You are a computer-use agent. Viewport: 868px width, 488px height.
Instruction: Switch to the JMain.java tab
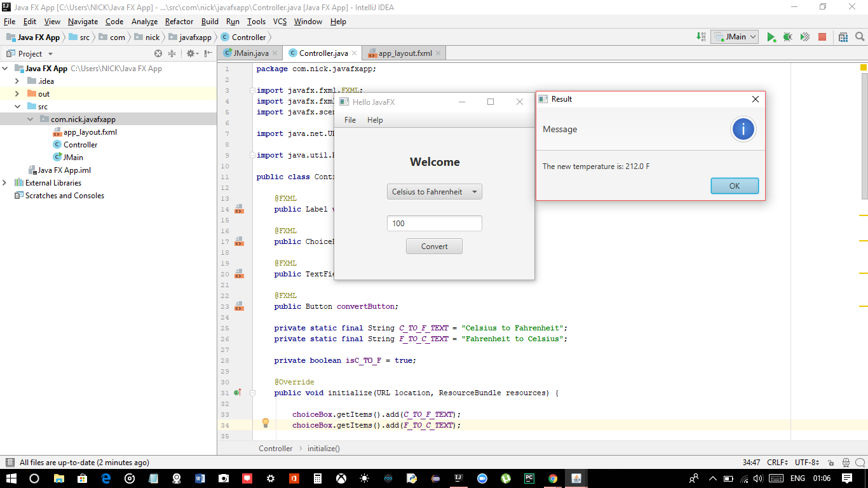250,53
